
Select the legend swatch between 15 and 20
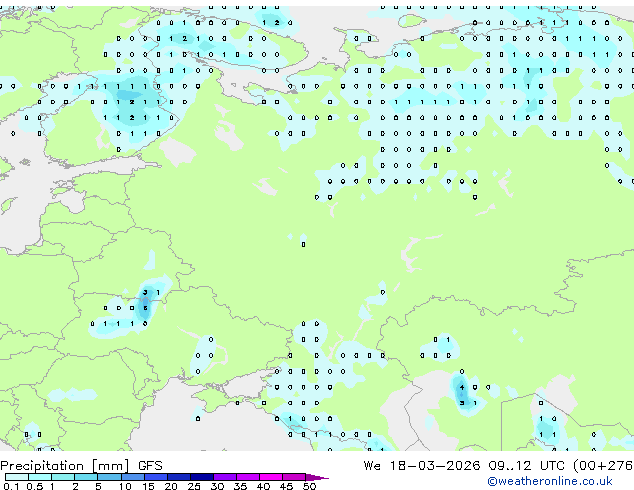pos(156,477)
